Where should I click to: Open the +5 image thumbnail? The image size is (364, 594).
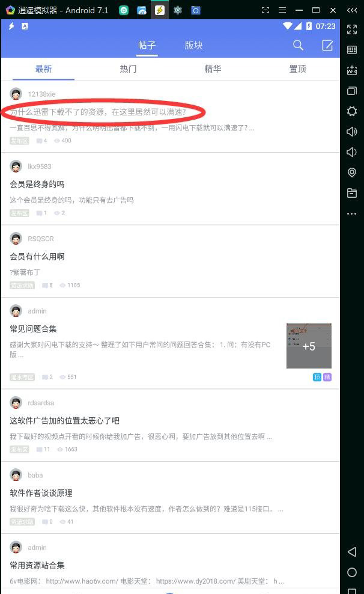pyautogui.click(x=309, y=346)
